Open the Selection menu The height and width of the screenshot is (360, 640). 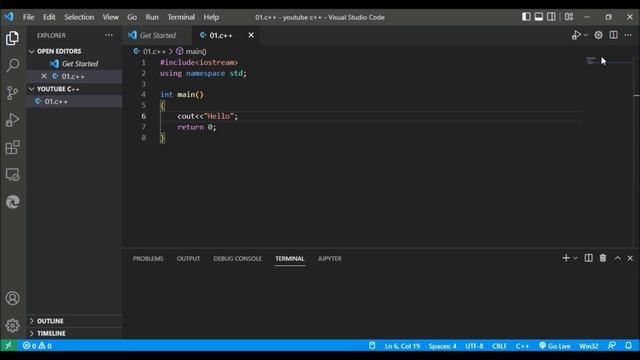[x=79, y=17]
